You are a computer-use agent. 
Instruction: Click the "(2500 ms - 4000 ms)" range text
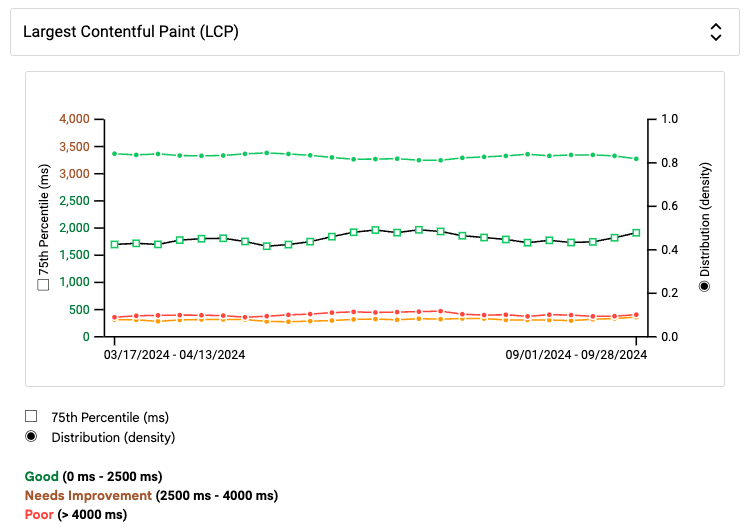click(217, 495)
